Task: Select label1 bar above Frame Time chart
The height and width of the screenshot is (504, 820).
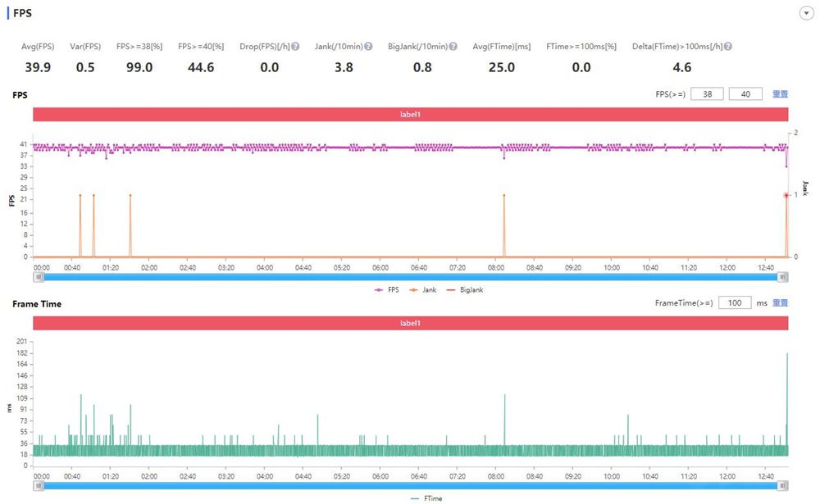Action: tap(411, 323)
